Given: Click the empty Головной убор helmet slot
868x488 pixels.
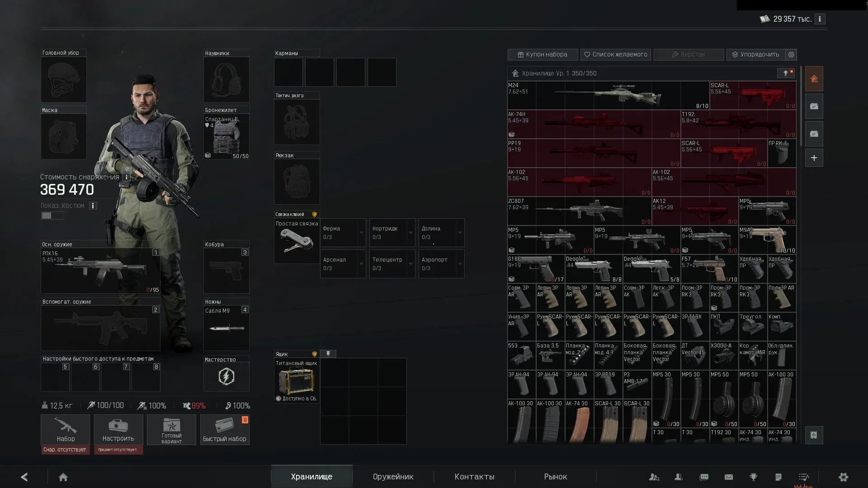Looking at the screenshot, I should point(64,79).
